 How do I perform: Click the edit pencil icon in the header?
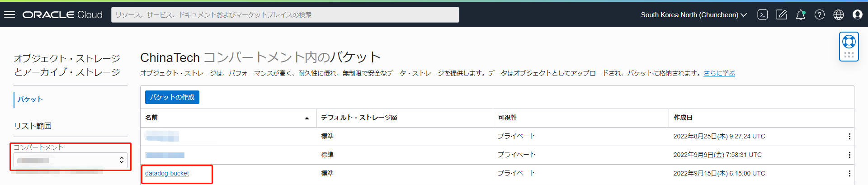coord(782,14)
